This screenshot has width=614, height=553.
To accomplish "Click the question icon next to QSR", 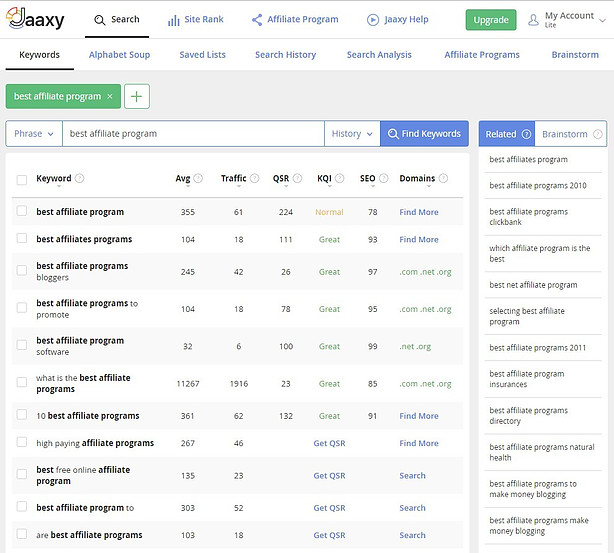I will click(298, 179).
